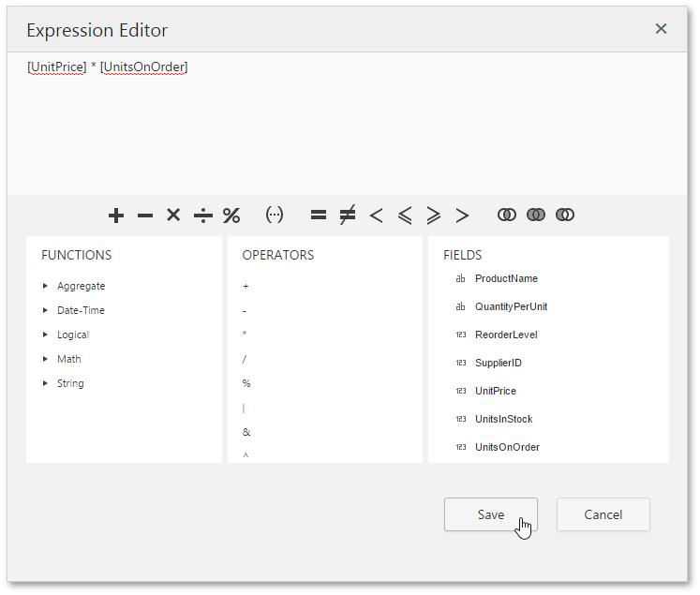Click the not-equal operator toolbar icon

347,216
